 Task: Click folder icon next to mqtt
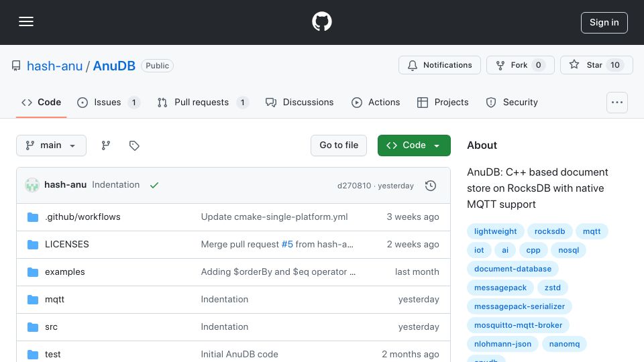tap(33, 300)
